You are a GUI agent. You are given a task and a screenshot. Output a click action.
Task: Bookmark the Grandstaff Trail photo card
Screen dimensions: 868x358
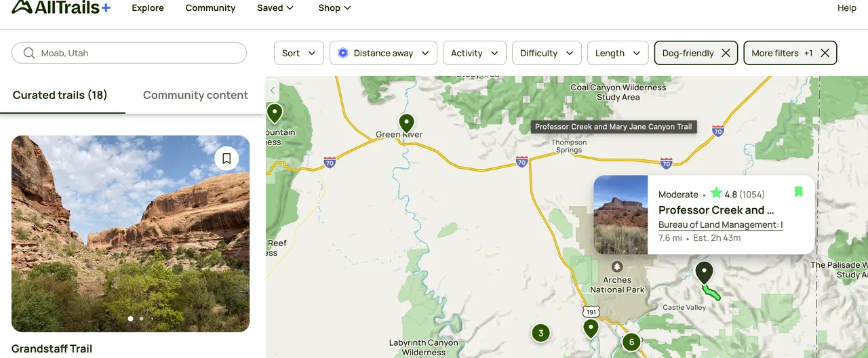point(226,159)
